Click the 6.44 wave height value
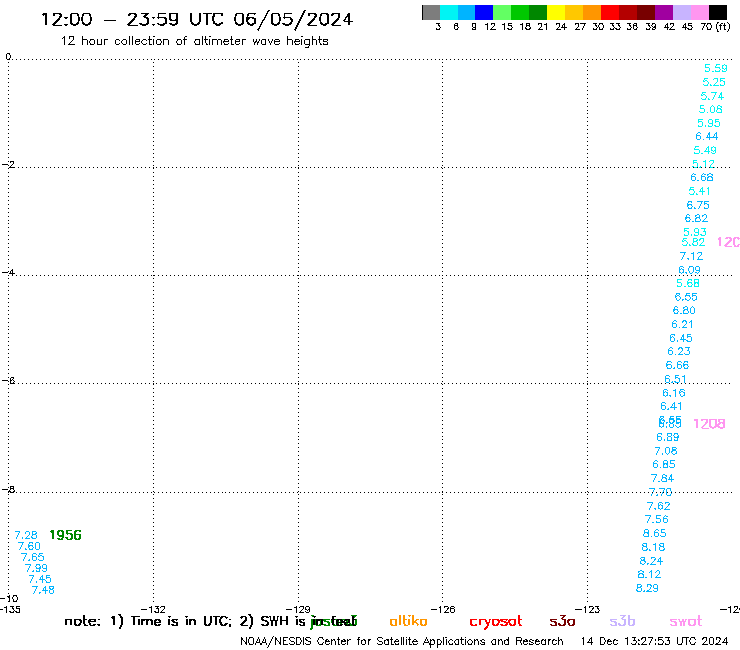Image resolution: width=740 pixels, height=650 pixels. 706,136
